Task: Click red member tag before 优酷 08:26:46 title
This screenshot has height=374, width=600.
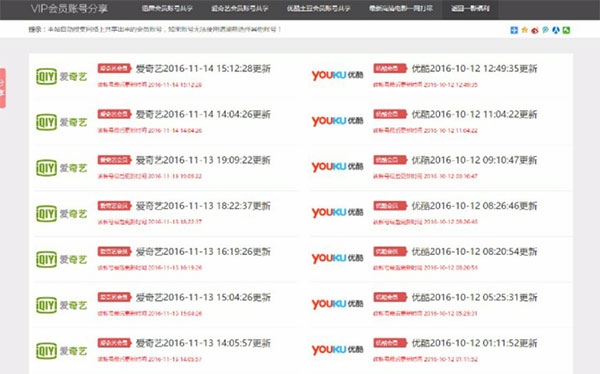Action: [390, 206]
